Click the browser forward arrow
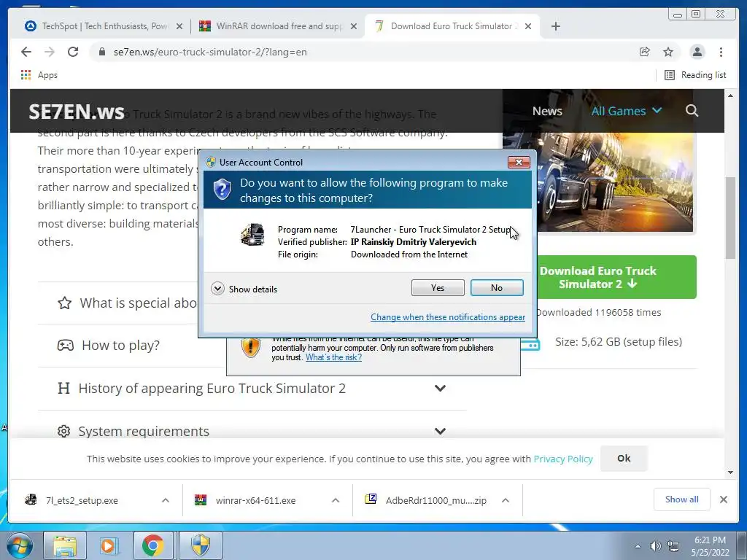The height and width of the screenshot is (560, 747). [50, 52]
